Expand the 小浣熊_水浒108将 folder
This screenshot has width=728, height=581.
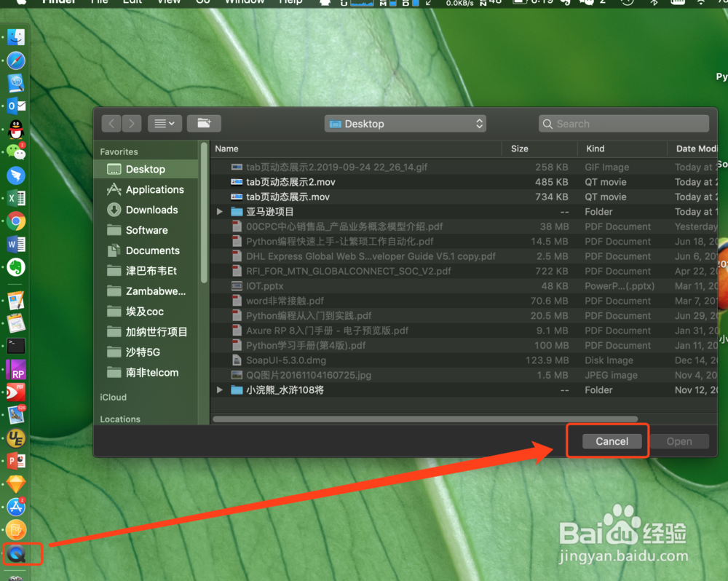(x=220, y=390)
